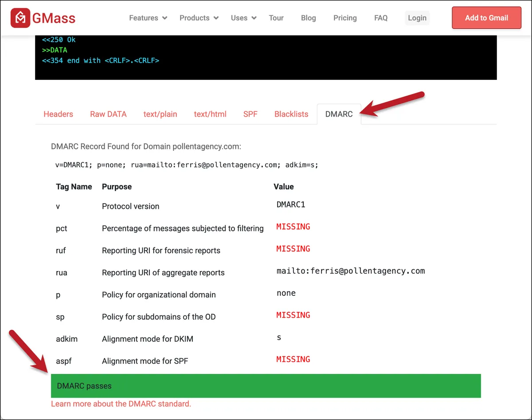Click the GMass brand name text
532x420 pixels.
tap(54, 18)
